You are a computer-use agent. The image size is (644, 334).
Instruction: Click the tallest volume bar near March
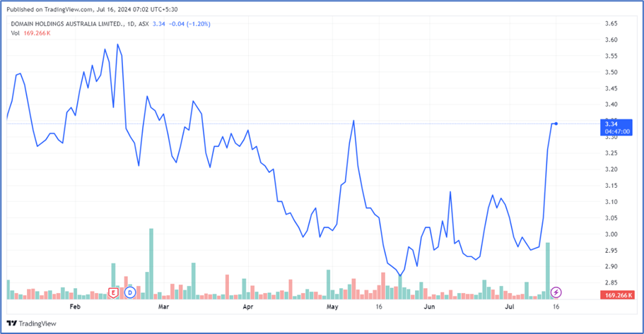coord(151,264)
